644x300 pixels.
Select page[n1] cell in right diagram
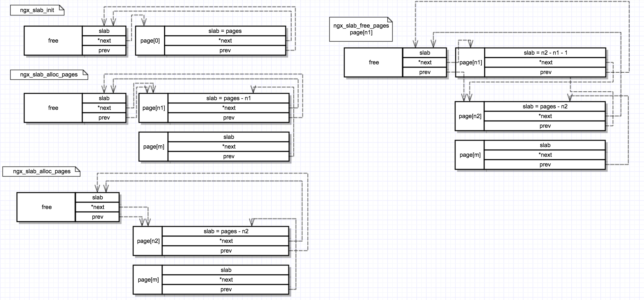470,62
